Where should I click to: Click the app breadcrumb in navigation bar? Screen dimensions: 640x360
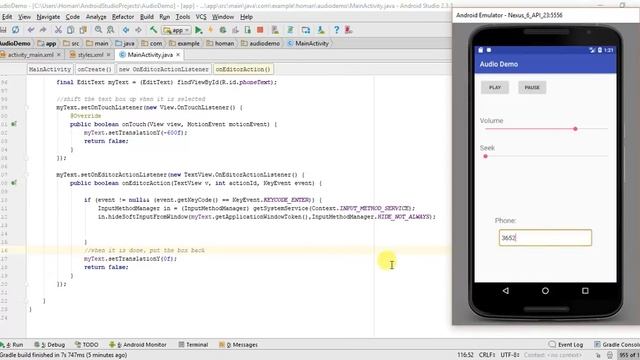(47, 43)
